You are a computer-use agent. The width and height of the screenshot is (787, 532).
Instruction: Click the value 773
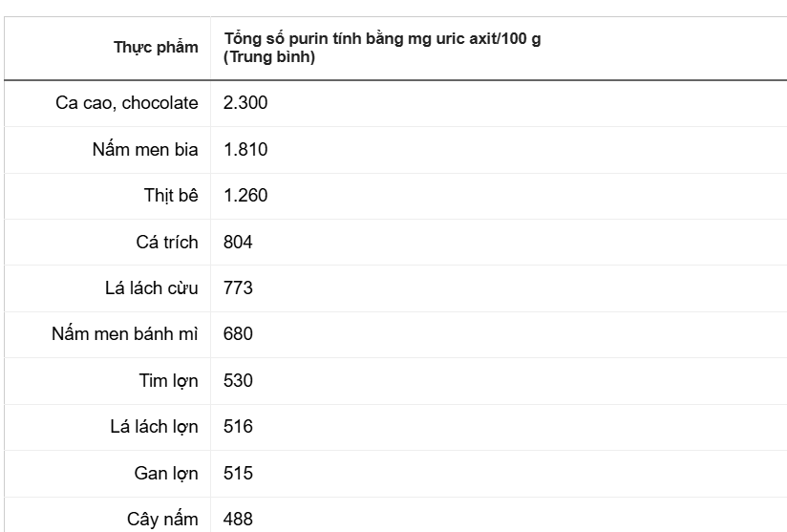pos(238,288)
